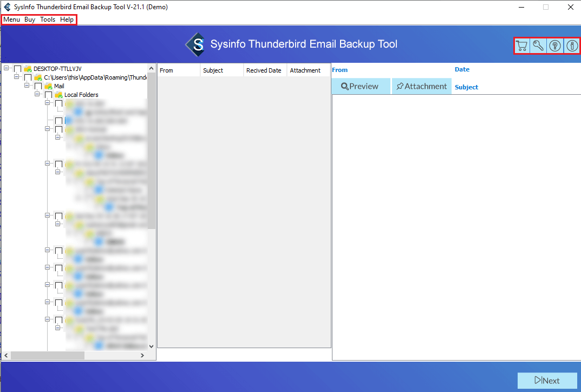Minimize the Thunderbird Backup Tool window
Image resolution: width=581 pixels, height=392 pixels.
click(521, 7)
